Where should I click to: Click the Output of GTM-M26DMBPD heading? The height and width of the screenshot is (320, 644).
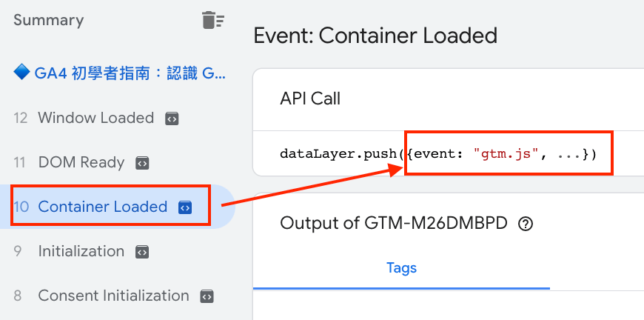pos(394,224)
